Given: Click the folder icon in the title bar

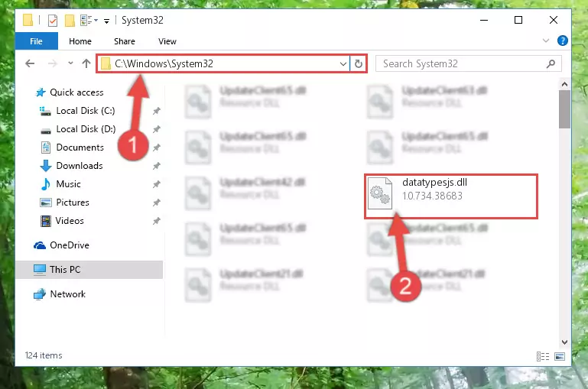Looking at the screenshot, I should pos(28,20).
